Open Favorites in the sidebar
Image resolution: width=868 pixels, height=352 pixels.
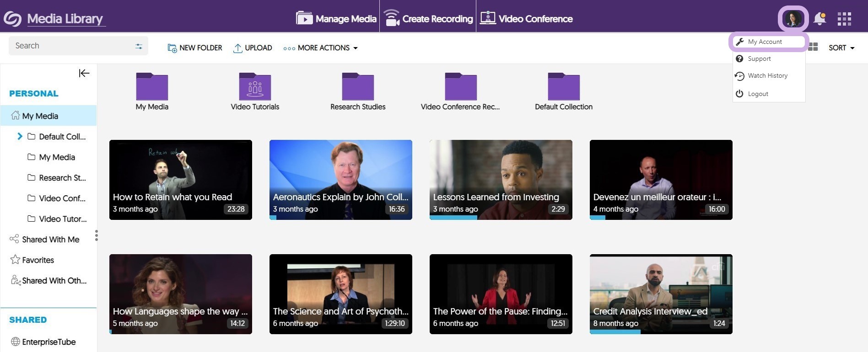(38, 260)
